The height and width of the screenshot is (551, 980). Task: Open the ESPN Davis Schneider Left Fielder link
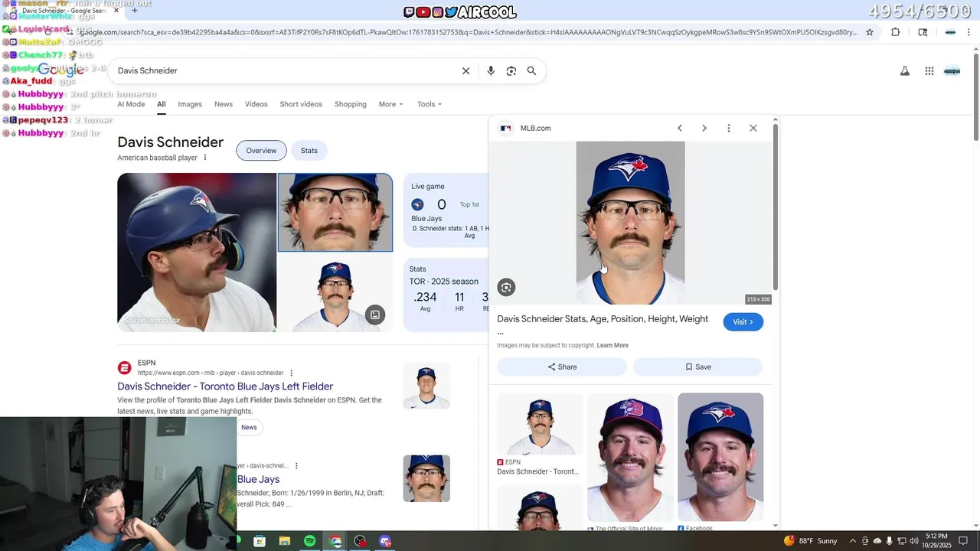pyautogui.click(x=225, y=386)
